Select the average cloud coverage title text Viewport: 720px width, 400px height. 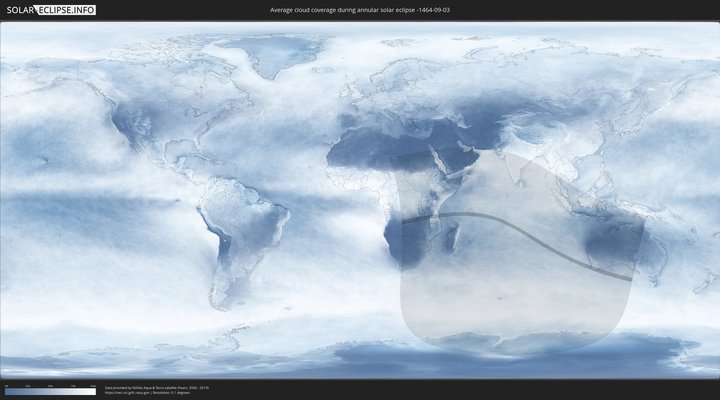pyautogui.click(x=360, y=10)
